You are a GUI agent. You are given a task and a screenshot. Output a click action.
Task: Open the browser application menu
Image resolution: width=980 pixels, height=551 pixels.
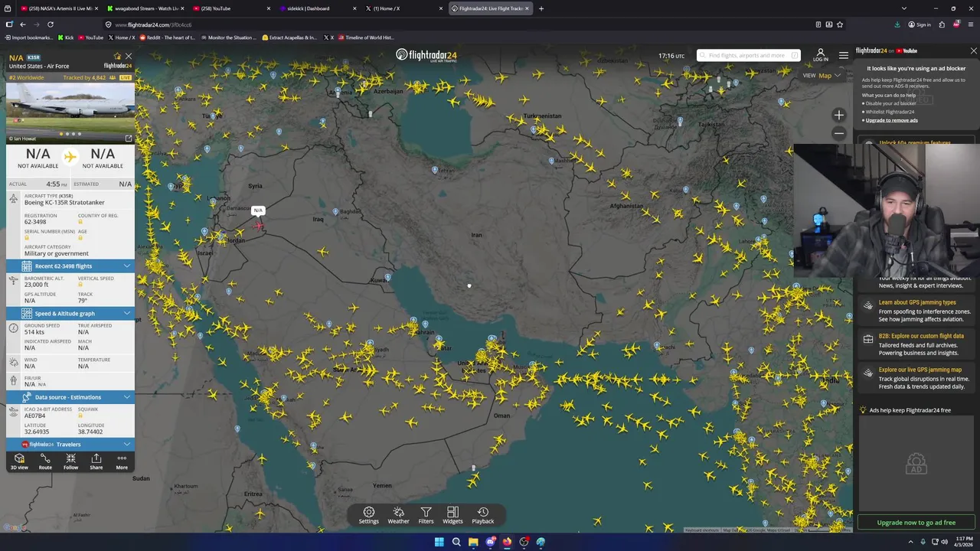click(970, 24)
